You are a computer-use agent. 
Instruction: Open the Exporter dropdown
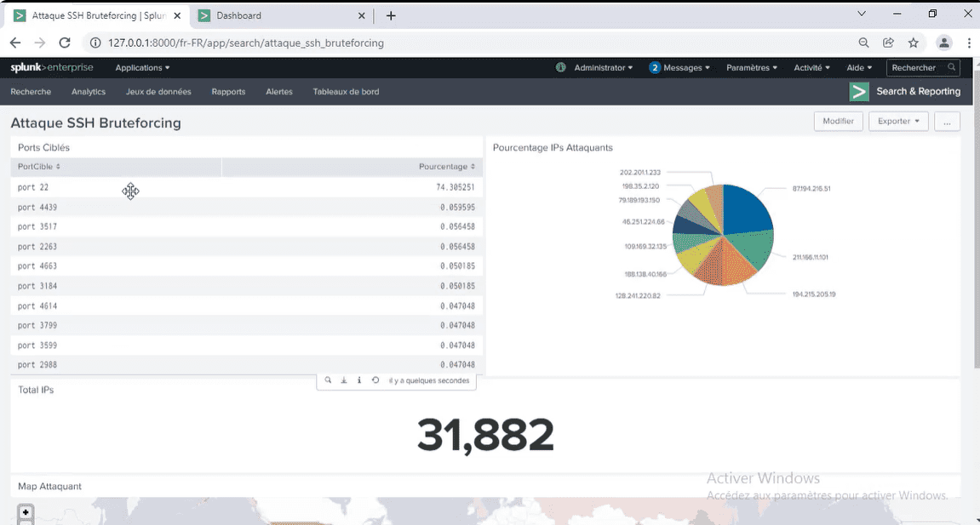(x=898, y=121)
